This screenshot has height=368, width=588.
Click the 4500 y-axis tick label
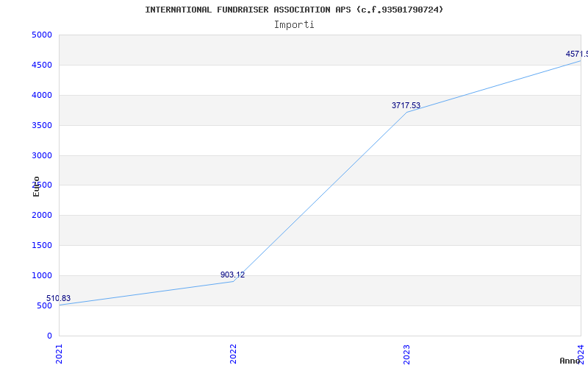42,66
